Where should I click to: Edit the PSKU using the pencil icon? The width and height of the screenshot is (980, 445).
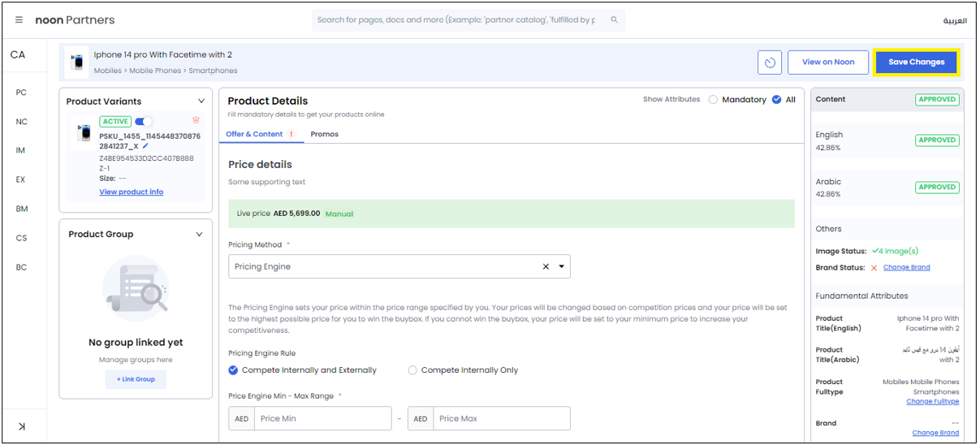pos(145,146)
